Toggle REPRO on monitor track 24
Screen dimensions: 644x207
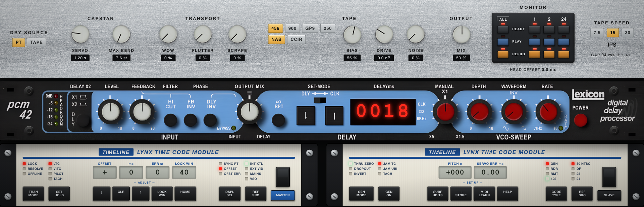click(x=563, y=54)
